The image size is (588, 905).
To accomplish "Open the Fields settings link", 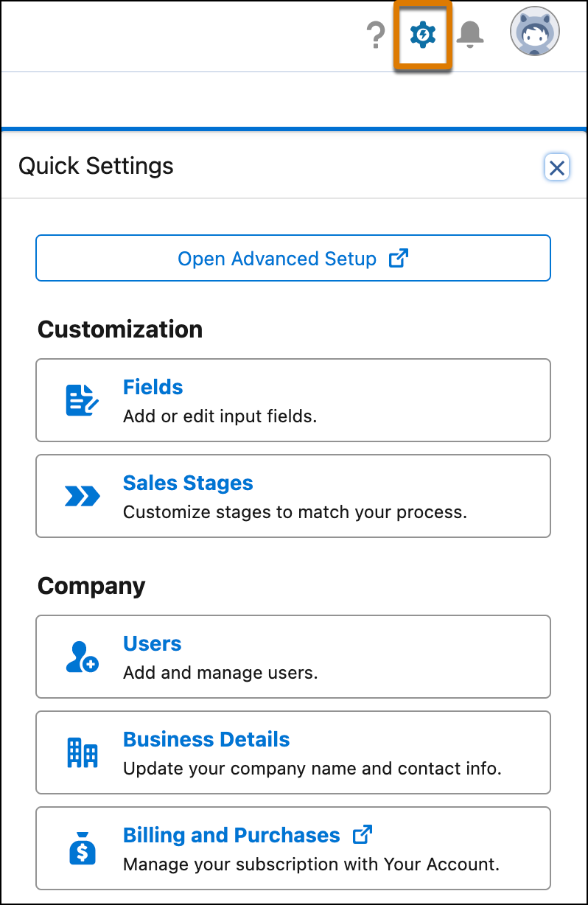I will pos(153,386).
